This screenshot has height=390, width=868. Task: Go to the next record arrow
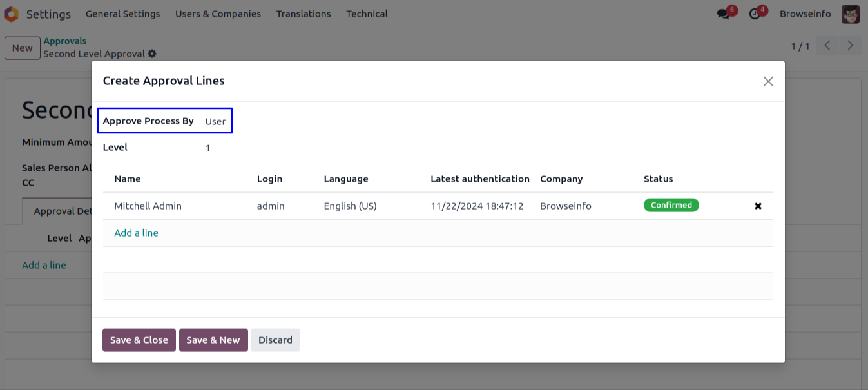point(851,46)
